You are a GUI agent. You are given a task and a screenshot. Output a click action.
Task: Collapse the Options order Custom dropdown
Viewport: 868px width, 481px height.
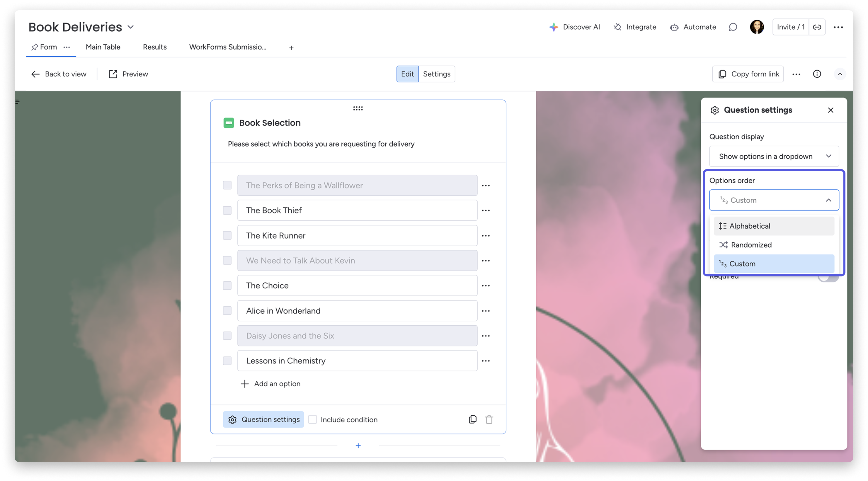point(774,200)
